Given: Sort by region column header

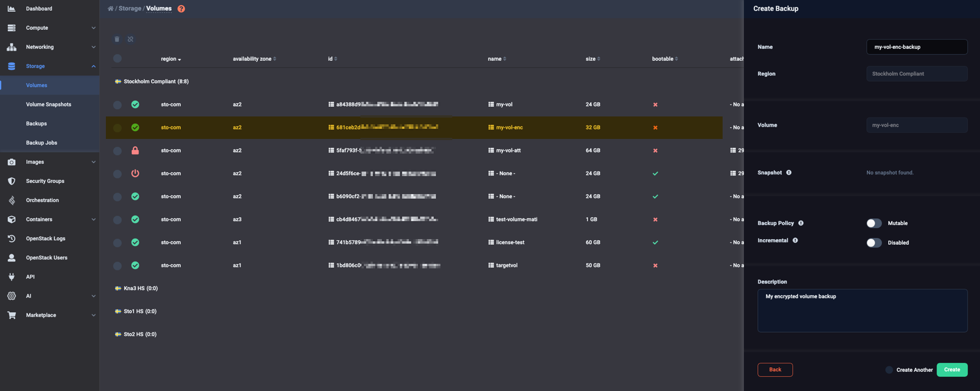Looking at the screenshot, I should click(x=171, y=59).
